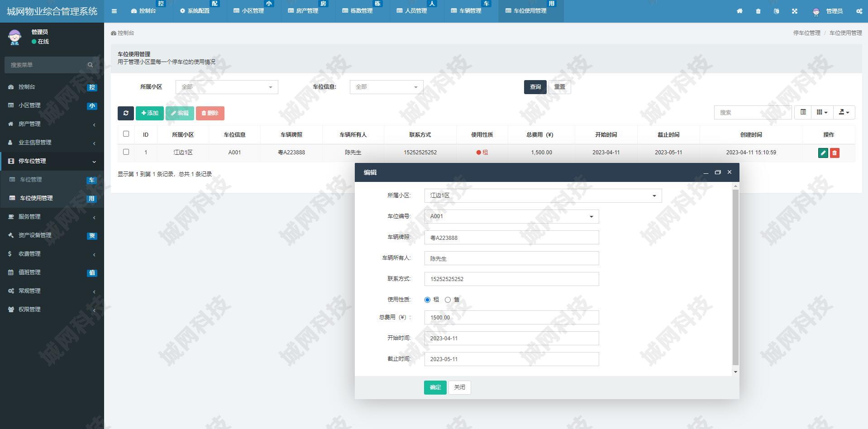Click the trash icon in top bar

tap(758, 11)
